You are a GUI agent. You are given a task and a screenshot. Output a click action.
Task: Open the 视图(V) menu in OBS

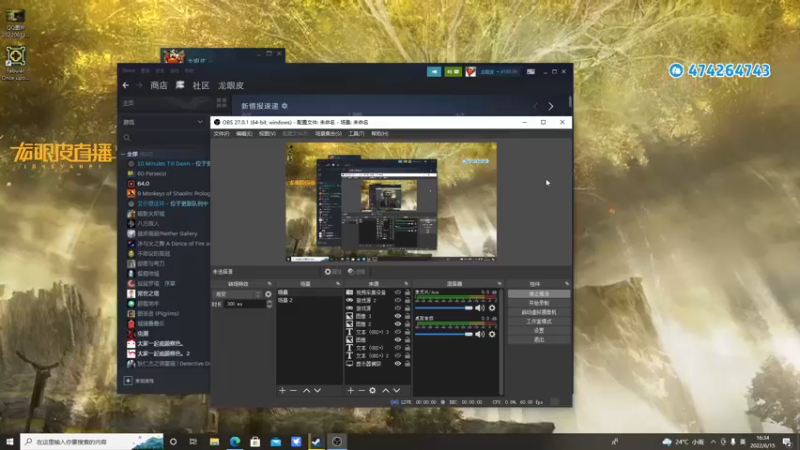pyautogui.click(x=267, y=134)
